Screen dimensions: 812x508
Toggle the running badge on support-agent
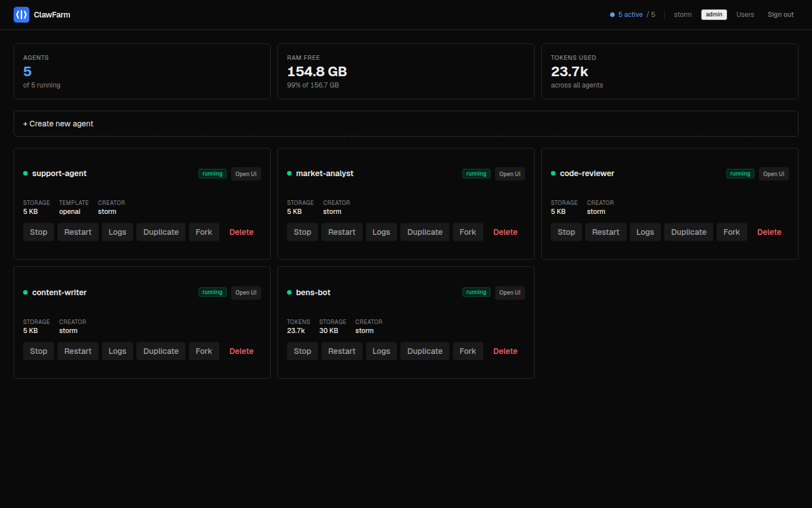(212, 173)
